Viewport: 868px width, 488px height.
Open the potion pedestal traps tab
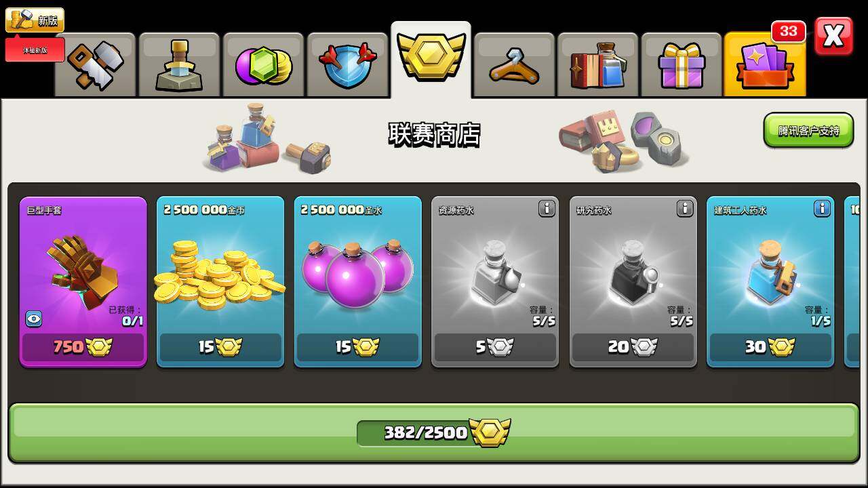click(x=180, y=65)
